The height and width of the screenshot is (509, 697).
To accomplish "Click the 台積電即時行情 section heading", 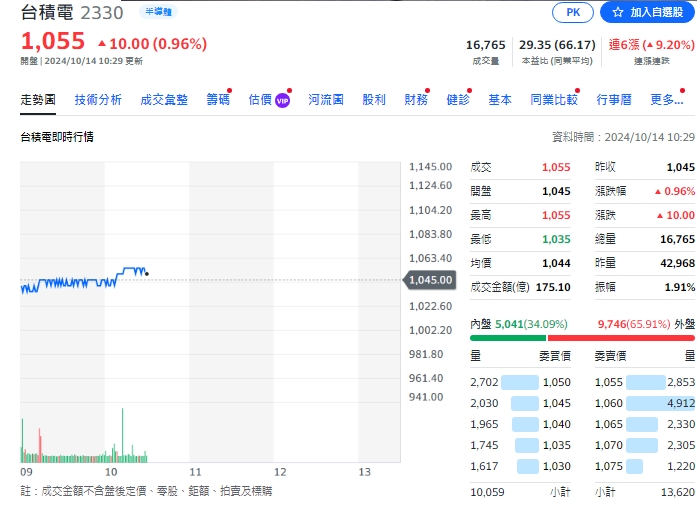I will (57, 137).
